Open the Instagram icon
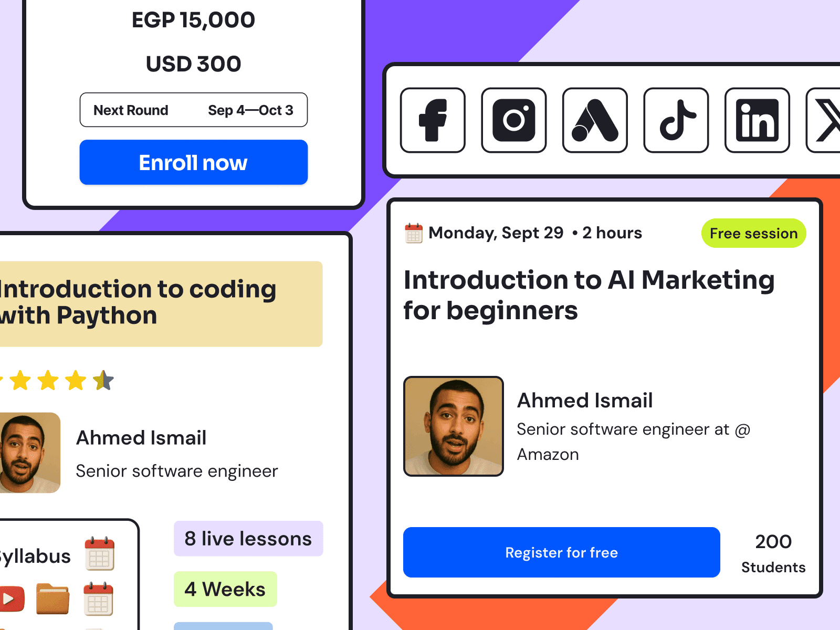 [x=514, y=120]
